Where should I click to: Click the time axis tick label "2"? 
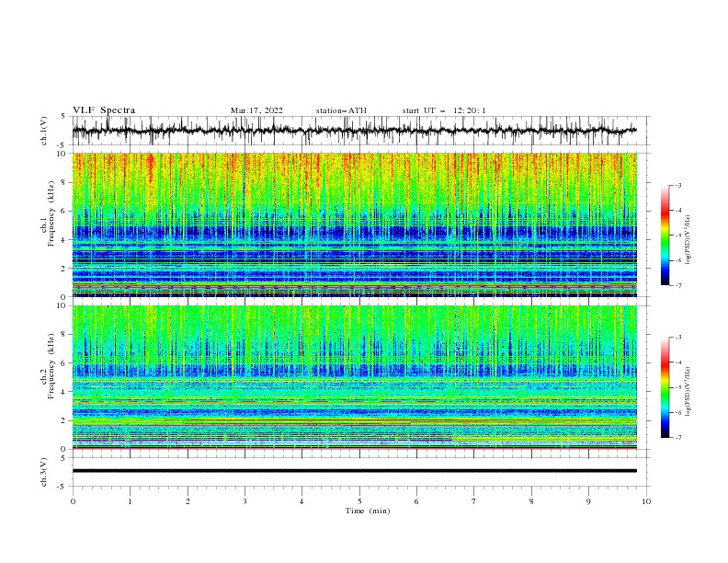pyautogui.click(x=188, y=501)
